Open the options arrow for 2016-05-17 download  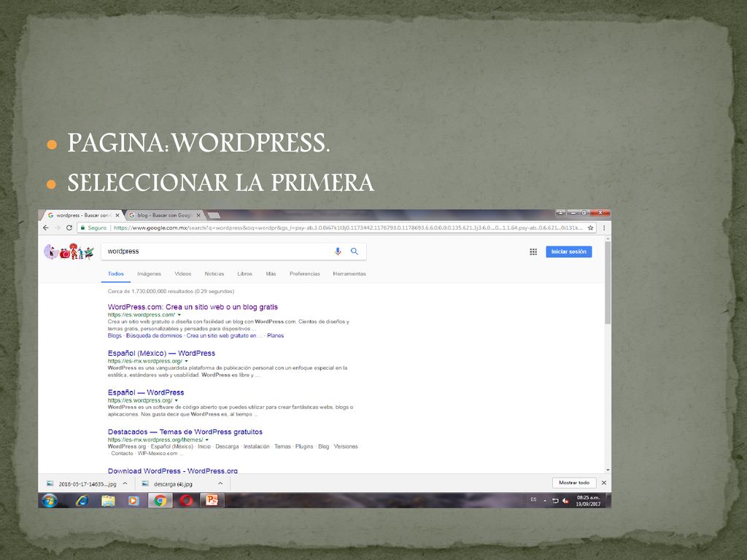coord(125,483)
